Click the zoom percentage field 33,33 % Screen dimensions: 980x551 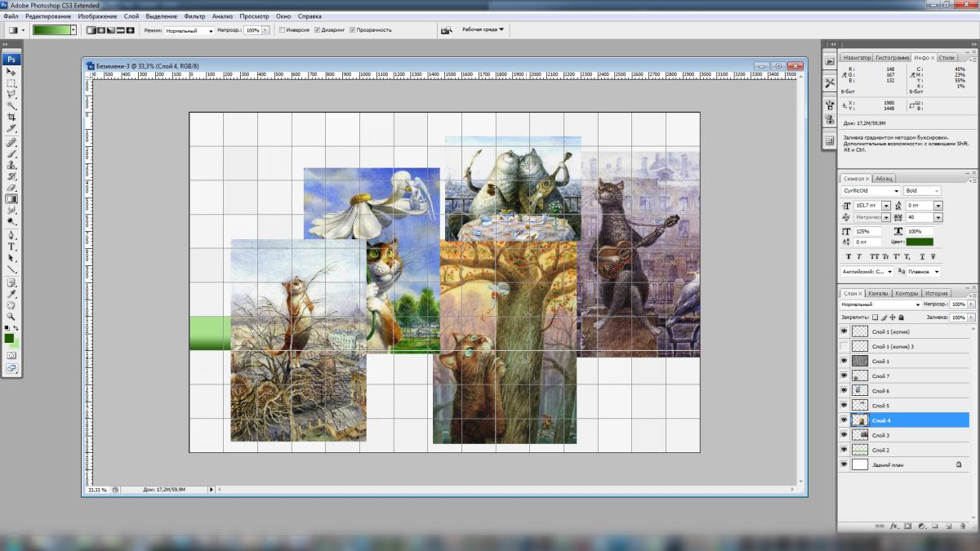96,490
